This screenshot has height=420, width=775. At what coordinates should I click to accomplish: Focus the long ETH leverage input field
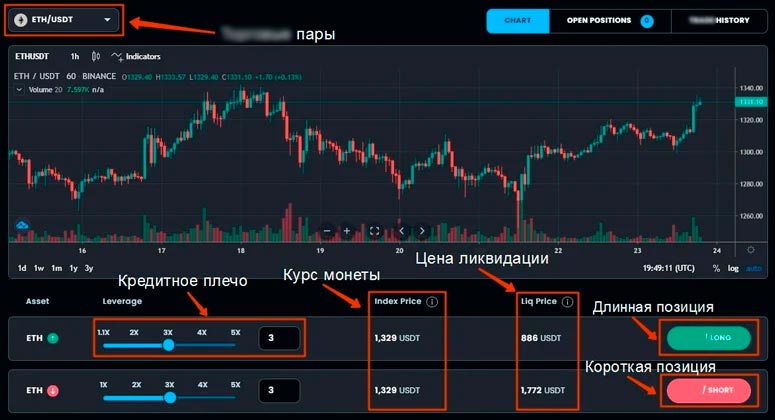click(279, 338)
